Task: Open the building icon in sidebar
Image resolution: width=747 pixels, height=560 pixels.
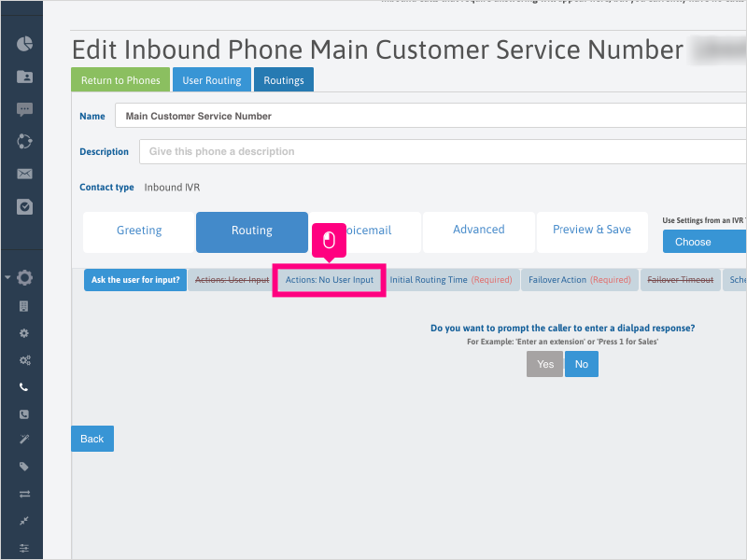Action: (24, 306)
